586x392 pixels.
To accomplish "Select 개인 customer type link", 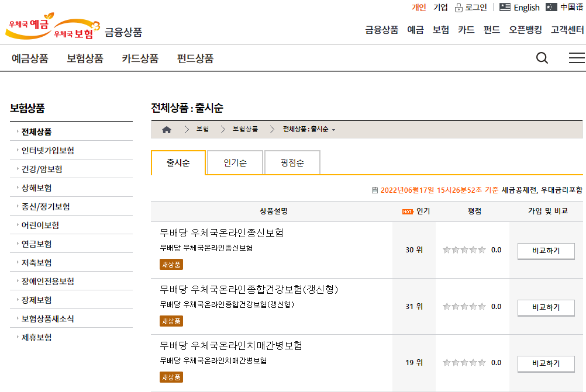I will pos(419,8).
